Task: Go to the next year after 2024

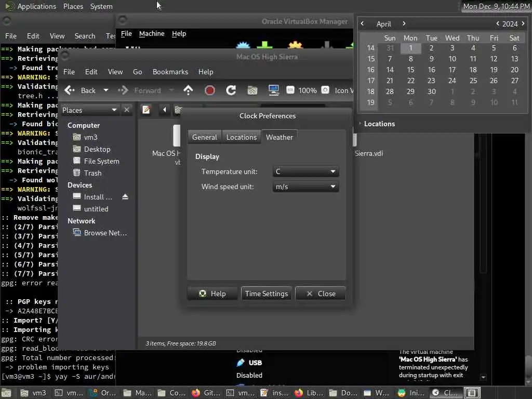Action: click(523, 23)
